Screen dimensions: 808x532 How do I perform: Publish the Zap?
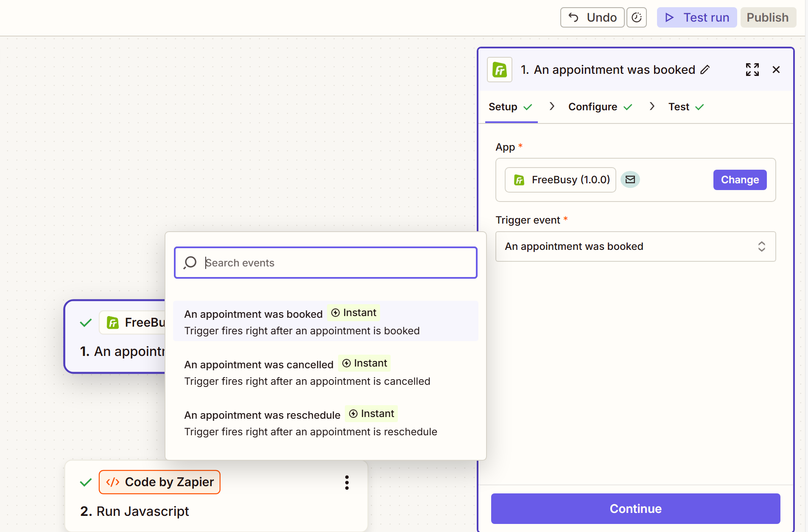tap(768, 17)
